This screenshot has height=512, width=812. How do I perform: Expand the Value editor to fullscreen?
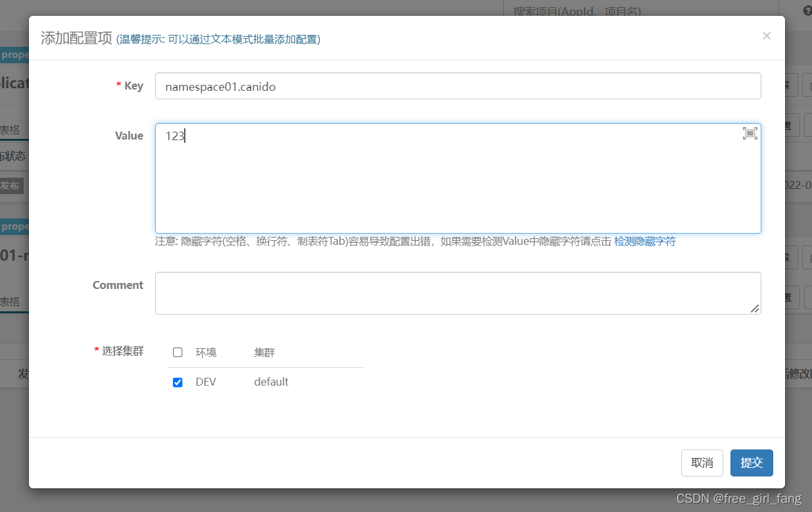(750, 133)
